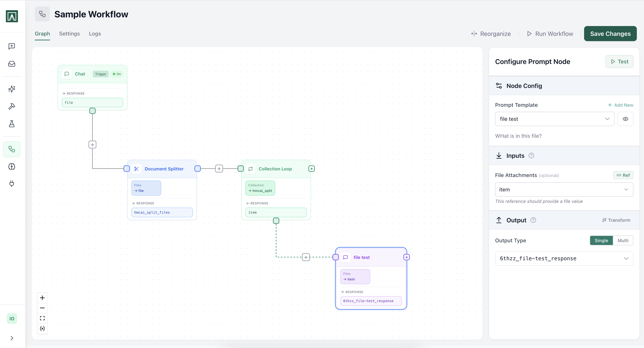Click the inbox icon in the sidebar

[x=12, y=64]
